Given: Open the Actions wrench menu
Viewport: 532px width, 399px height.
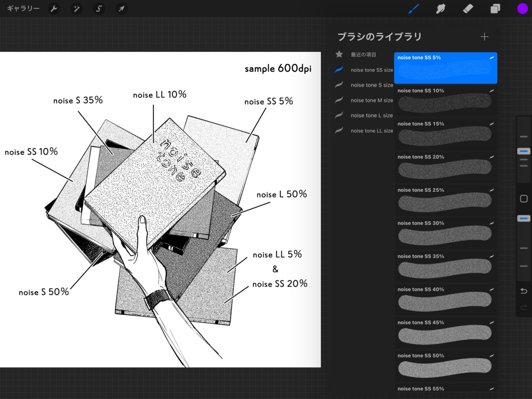Looking at the screenshot, I should click(x=54, y=8).
